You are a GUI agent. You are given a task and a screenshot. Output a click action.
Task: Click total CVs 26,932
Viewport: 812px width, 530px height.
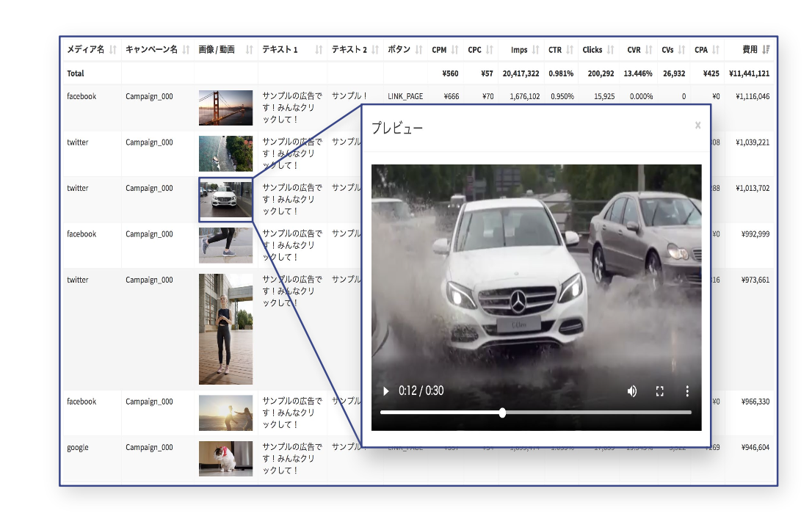(x=674, y=73)
